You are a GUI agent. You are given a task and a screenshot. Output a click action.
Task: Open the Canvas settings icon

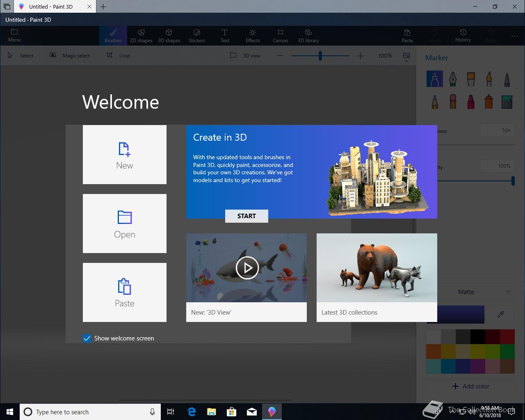click(281, 32)
